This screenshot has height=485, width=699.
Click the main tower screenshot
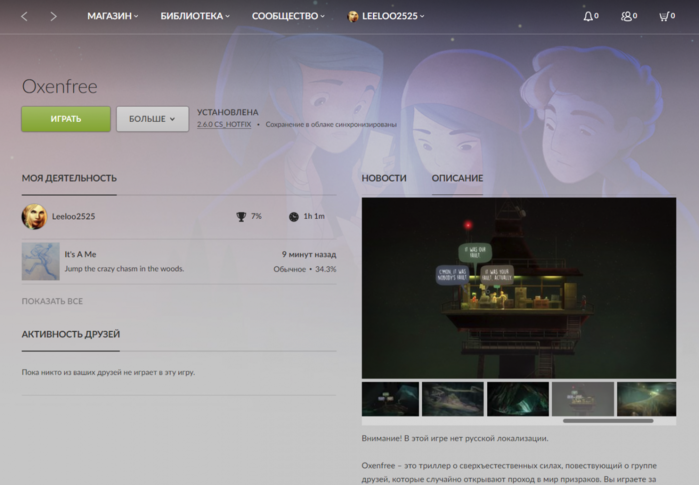pos(519,288)
